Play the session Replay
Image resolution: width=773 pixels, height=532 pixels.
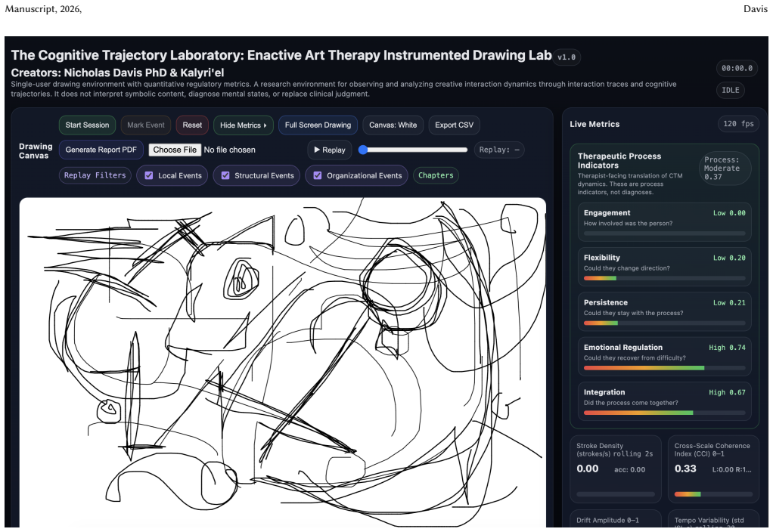point(329,150)
